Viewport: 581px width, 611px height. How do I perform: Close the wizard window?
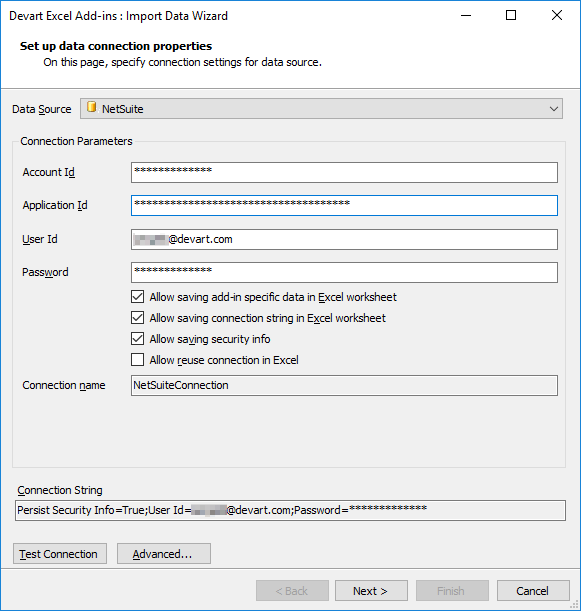click(x=557, y=15)
